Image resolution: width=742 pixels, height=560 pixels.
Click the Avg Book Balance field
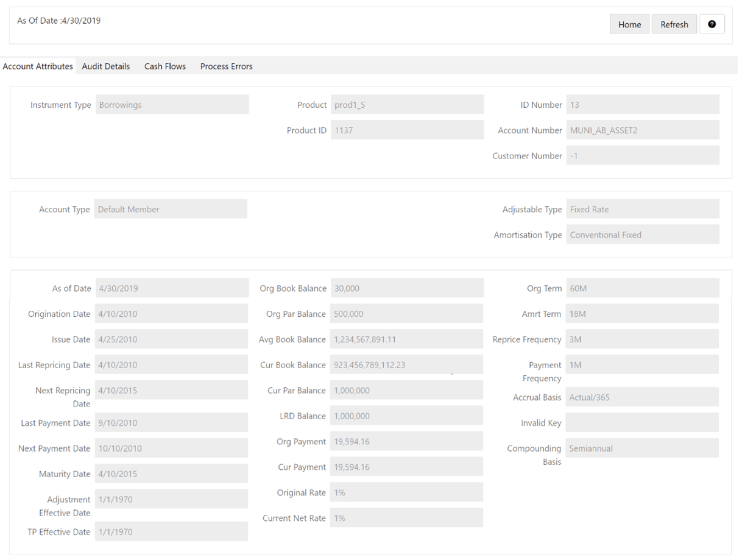tap(407, 339)
